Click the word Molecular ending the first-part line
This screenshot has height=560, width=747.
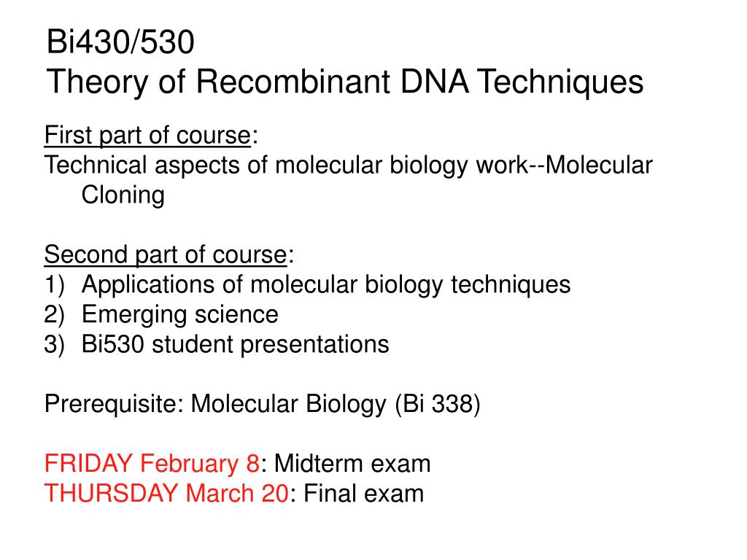tap(599, 166)
